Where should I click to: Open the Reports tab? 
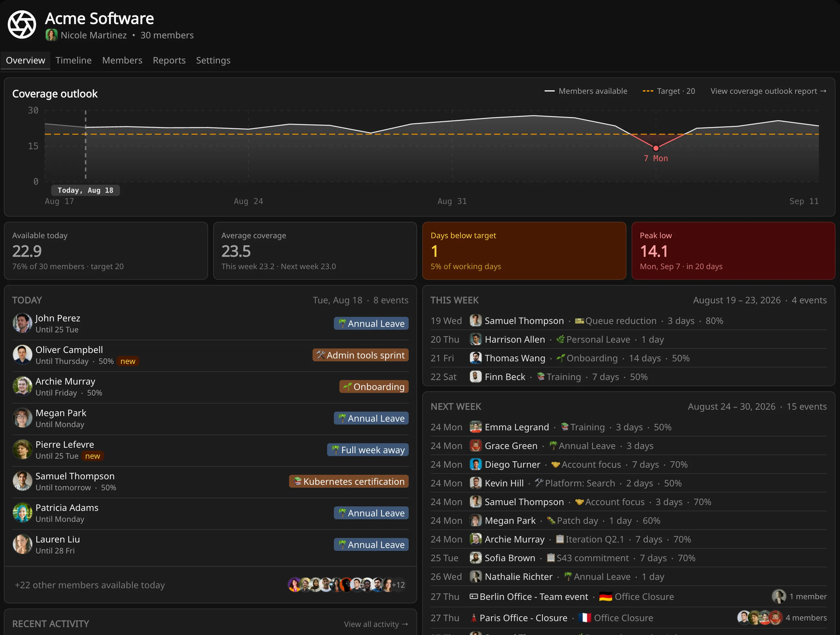(169, 60)
